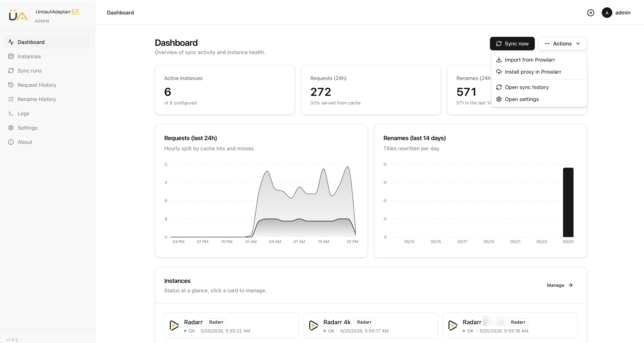Click the Radarr instance card logo icon
644x343 pixels.
click(x=174, y=326)
